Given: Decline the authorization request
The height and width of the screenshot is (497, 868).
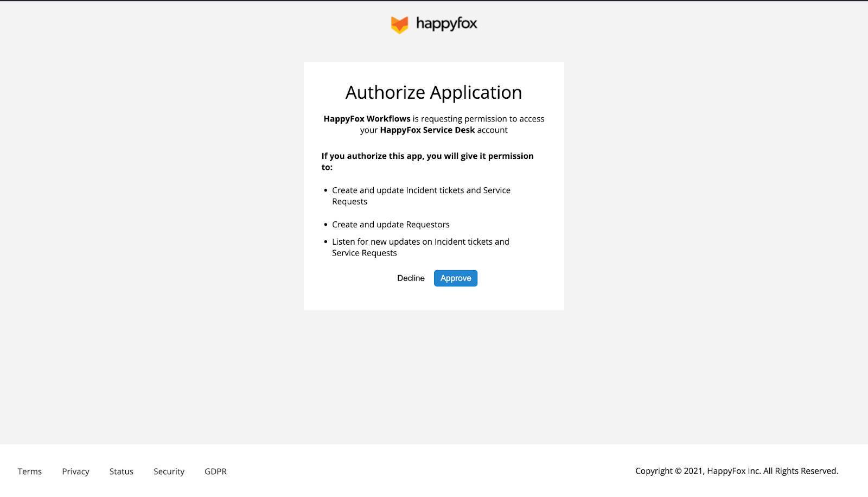Looking at the screenshot, I should coord(411,278).
